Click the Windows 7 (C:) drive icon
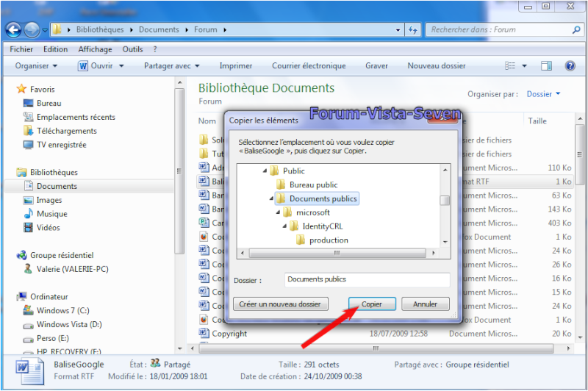Image resolution: width=588 pixels, height=391 pixels. 28,310
